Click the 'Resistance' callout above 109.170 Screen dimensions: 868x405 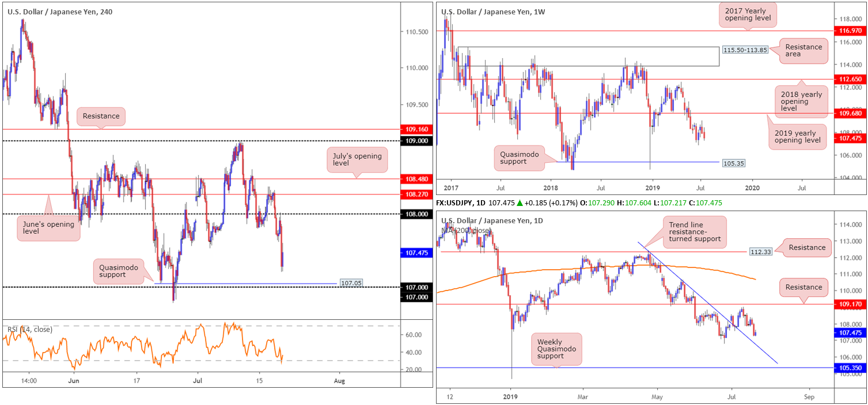[803, 287]
